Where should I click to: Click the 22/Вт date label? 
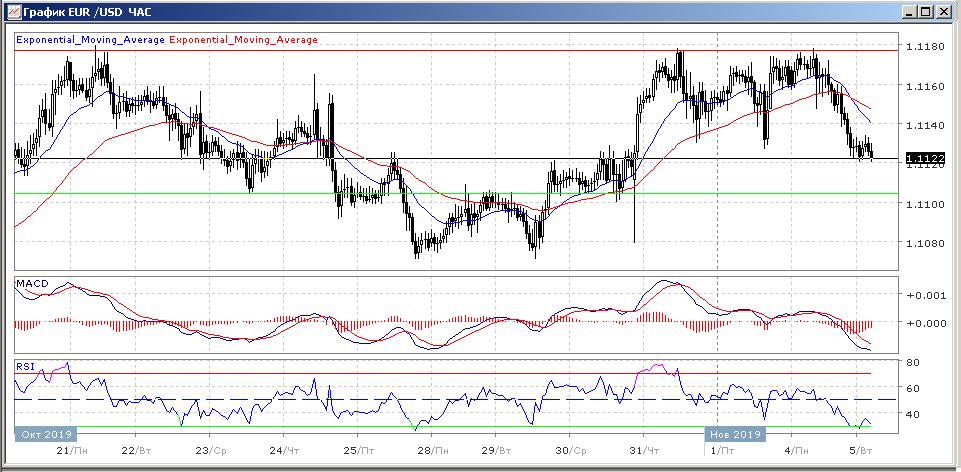[x=137, y=451]
